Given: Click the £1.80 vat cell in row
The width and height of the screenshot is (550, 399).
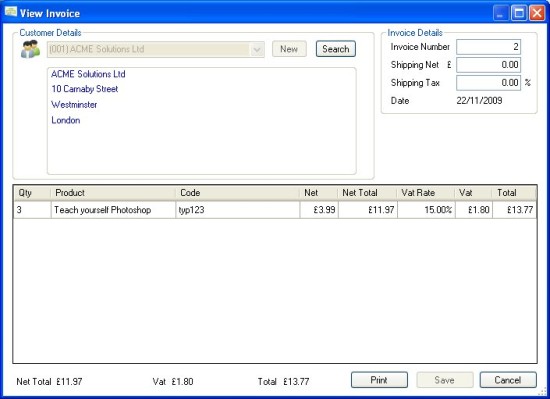Looking at the screenshot, I should point(474,210).
